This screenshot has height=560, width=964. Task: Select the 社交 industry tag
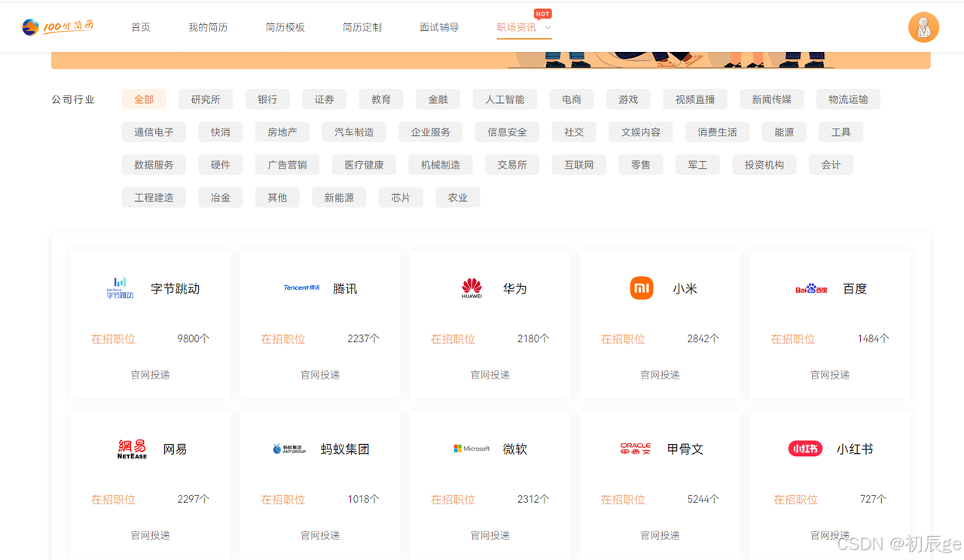pyautogui.click(x=574, y=132)
